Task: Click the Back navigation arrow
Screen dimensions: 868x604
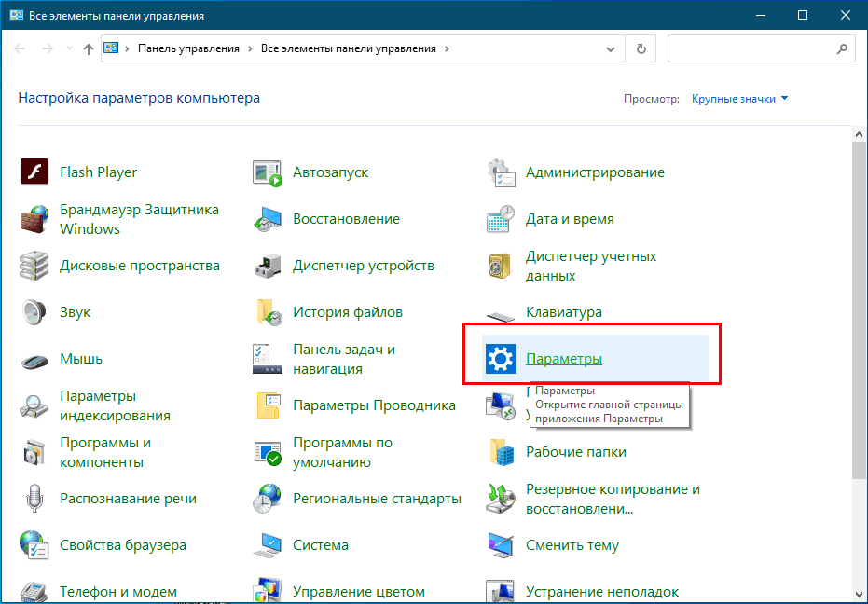Action: click(x=21, y=48)
